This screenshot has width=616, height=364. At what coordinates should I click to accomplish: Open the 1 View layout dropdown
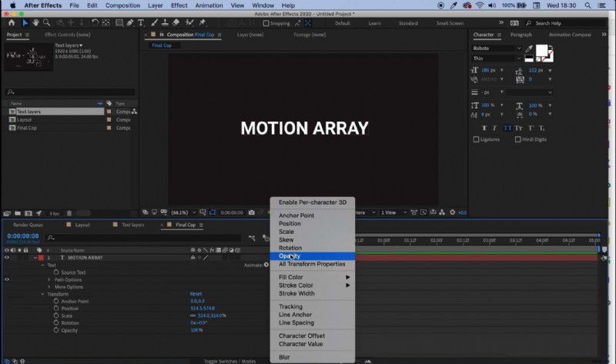[x=393, y=212]
